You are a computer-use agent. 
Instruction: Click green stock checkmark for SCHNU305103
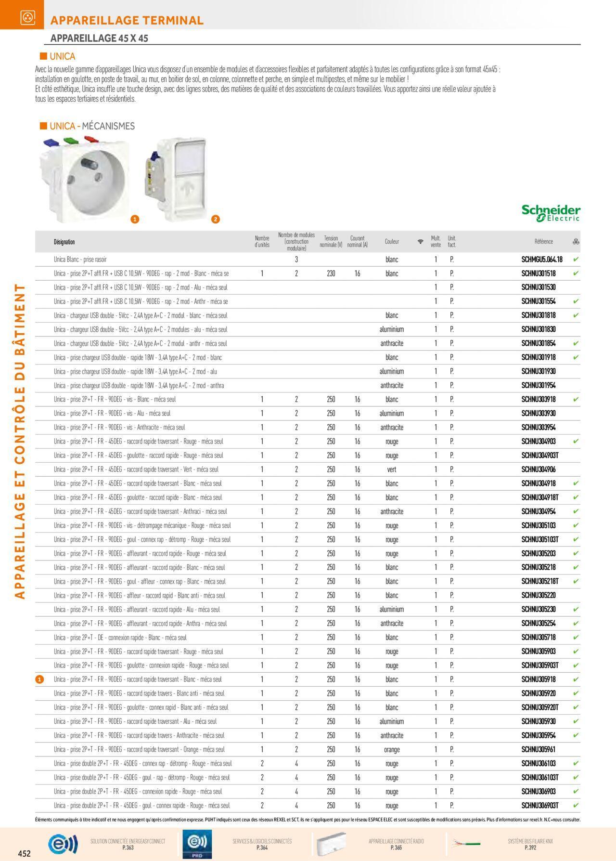pos(576,525)
